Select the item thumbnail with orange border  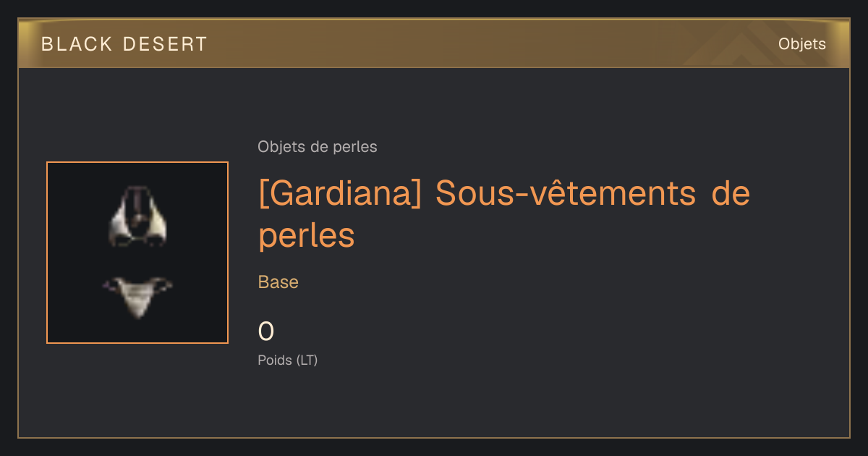pyautogui.click(x=137, y=253)
